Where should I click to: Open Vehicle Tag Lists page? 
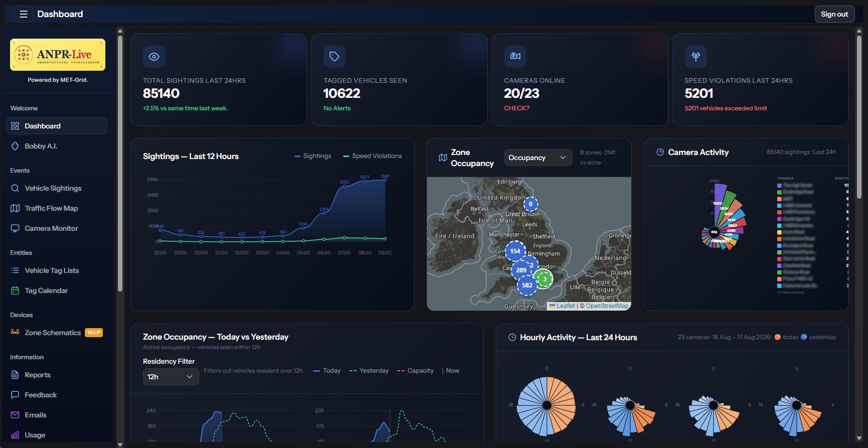[57, 270]
